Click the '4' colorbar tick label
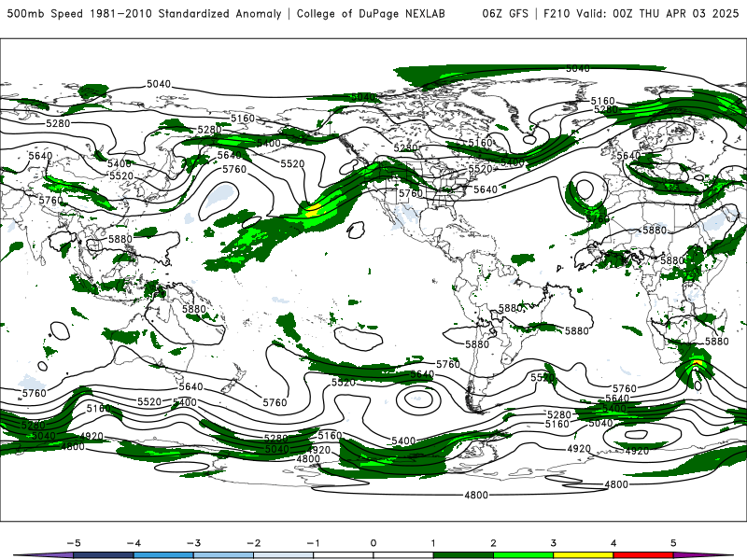The image size is (747, 560). [x=613, y=543]
